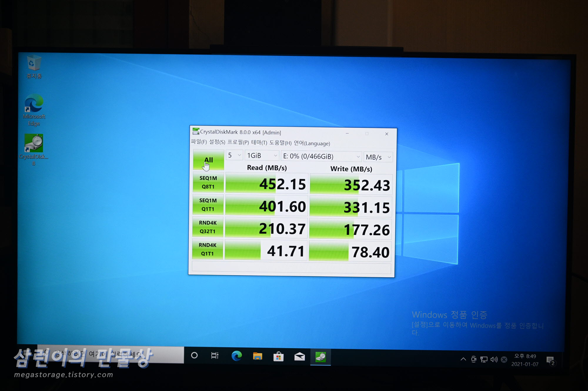Run the SEQ1M Q8T1 test button

[208, 182]
